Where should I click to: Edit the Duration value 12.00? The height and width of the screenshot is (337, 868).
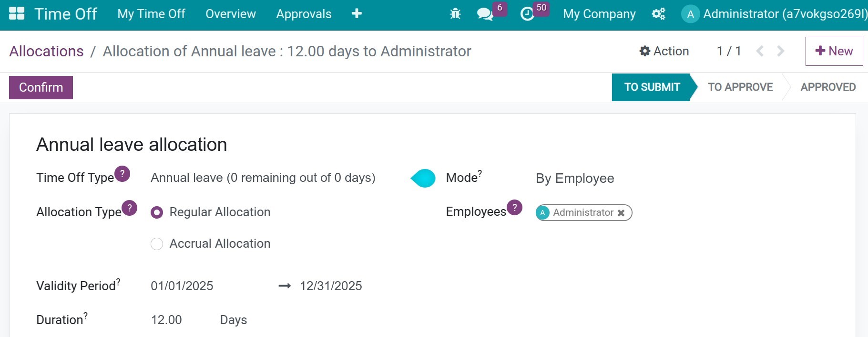coord(166,320)
